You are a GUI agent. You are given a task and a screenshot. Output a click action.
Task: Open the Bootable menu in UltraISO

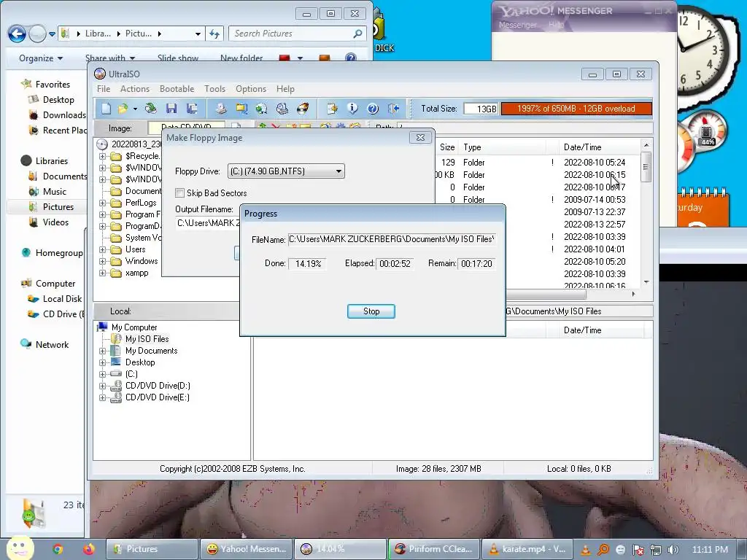[177, 89]
